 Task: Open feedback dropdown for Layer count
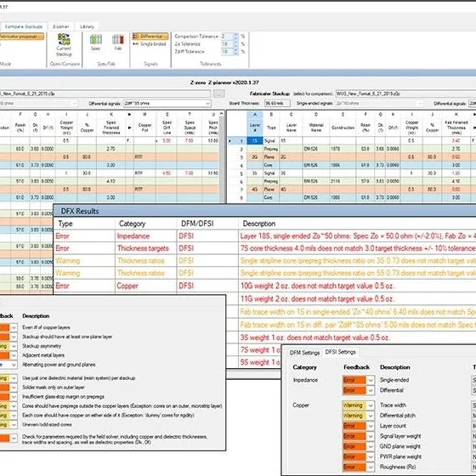[371, 426]
